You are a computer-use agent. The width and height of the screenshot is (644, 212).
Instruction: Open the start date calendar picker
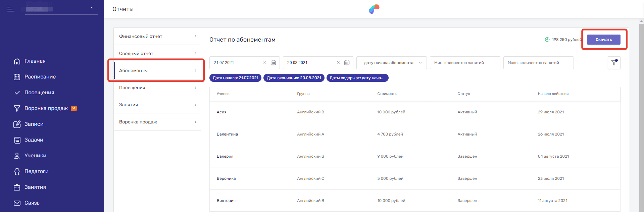274,63
